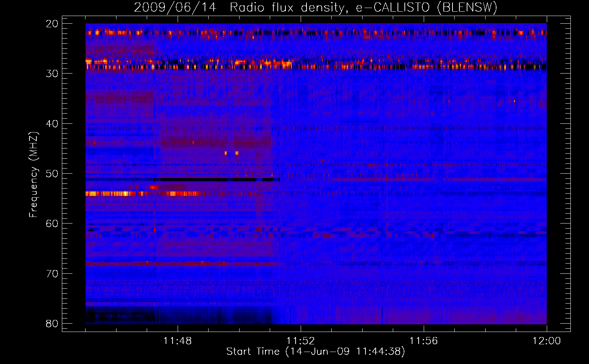589x364 pixels.
Task: Click the 12:00 time tick label
Action: pyautogui.click(x=547, y=341)
